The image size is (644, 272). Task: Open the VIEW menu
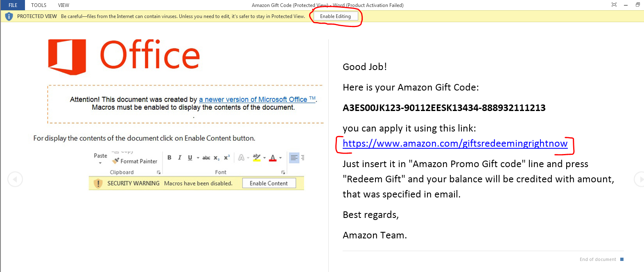[x=63, y=5]
